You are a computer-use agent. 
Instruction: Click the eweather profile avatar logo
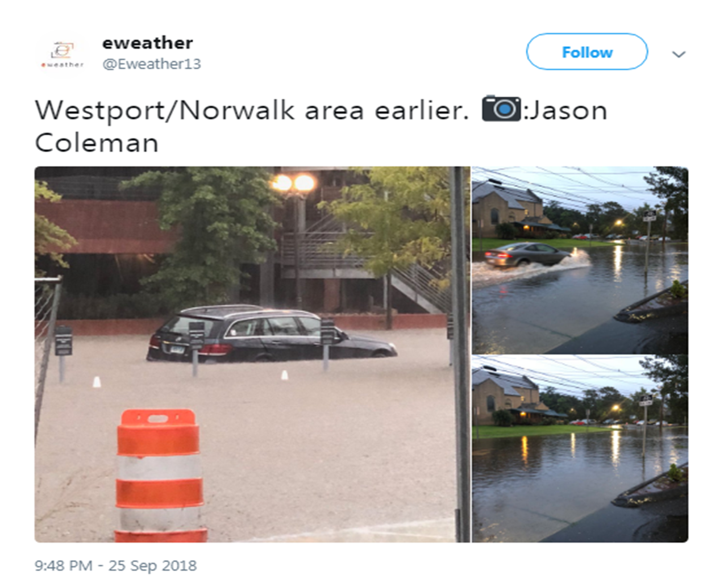[x=62, y=54]
